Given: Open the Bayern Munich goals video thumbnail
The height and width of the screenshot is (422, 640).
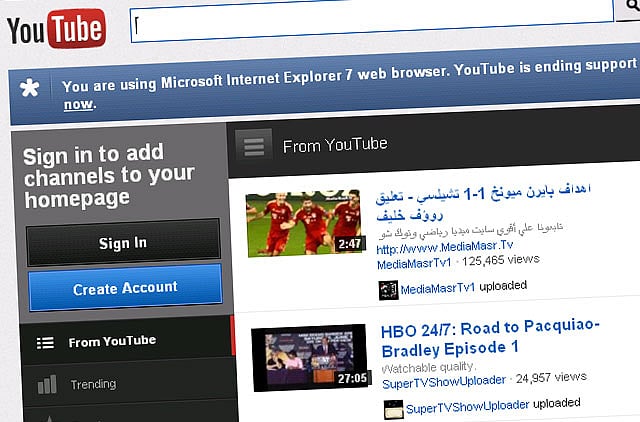Looking at the screenshot, I should click(x=305, y=223).
